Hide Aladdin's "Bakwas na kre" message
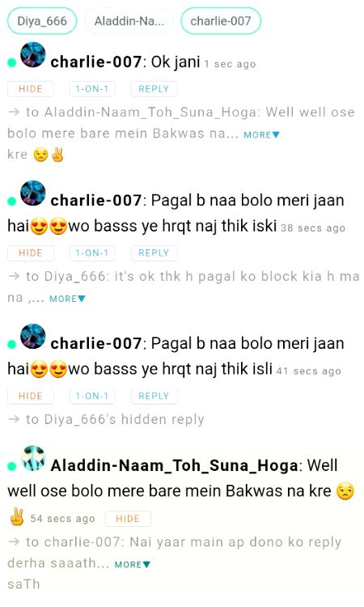This screenshot has height=607, width=364. (x=128, y=518)
